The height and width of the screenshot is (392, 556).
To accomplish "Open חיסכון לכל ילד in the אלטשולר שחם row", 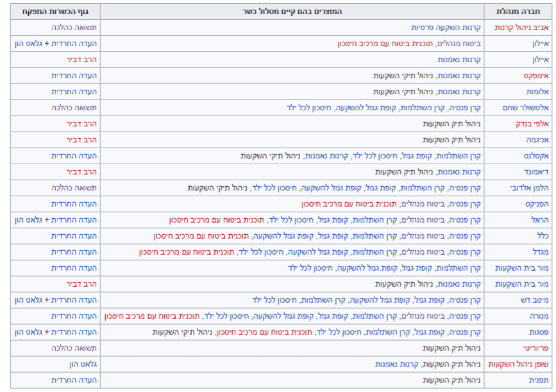I will click(x=309, y=108).
